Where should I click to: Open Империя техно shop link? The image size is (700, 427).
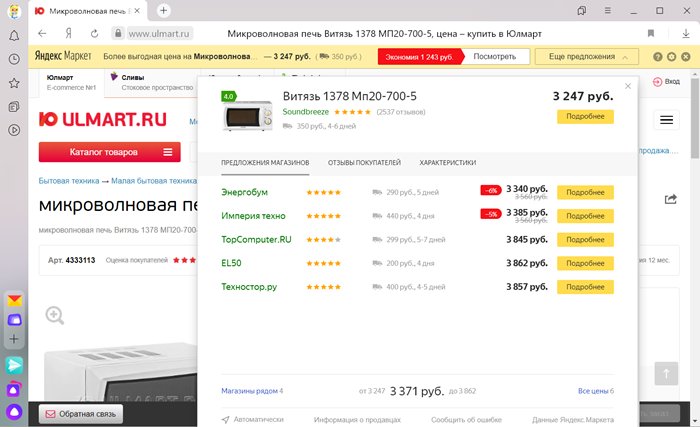pyautogui.click(x=253, y=216)
